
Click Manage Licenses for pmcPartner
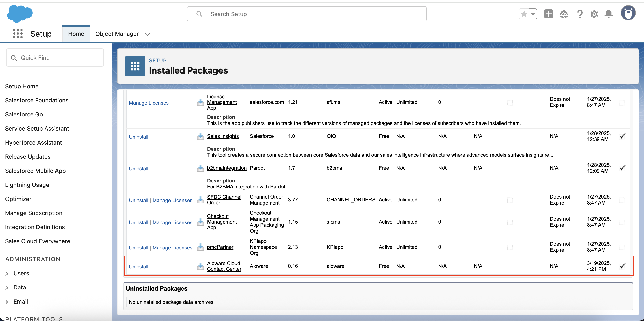tap(172, 248)
